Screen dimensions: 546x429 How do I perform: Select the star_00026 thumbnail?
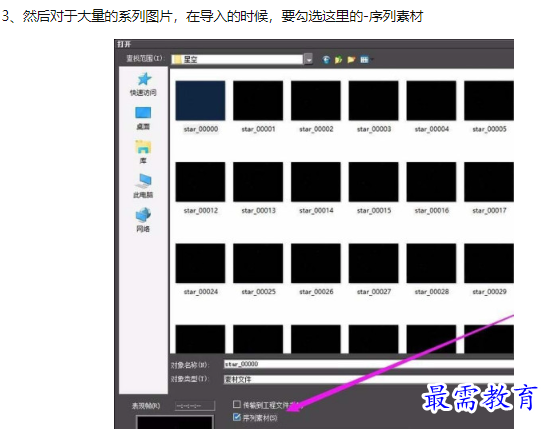tap(316, 263)
